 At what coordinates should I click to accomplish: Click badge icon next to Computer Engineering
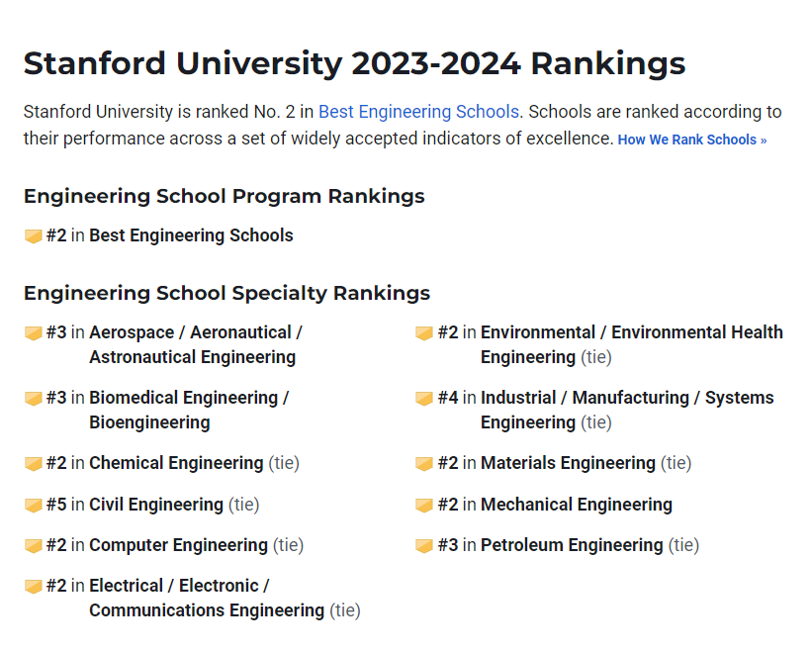pyautogui.click(x=33, y=546)
